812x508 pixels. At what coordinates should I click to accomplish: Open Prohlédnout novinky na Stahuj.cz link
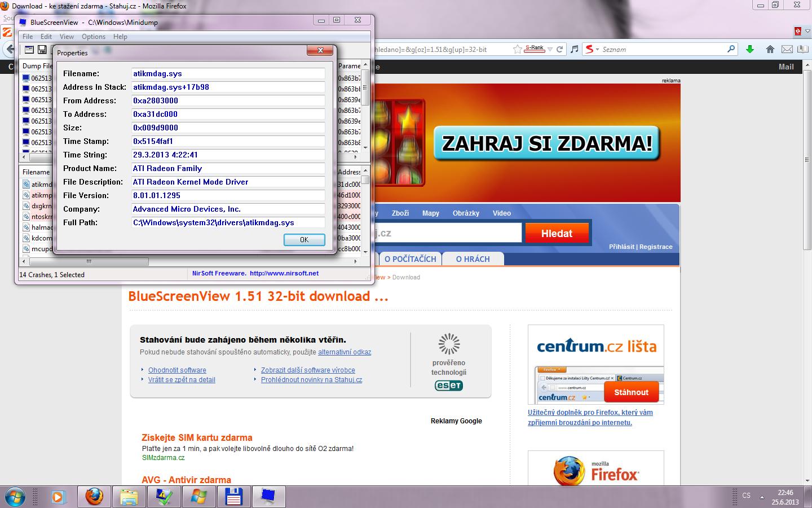311,380
